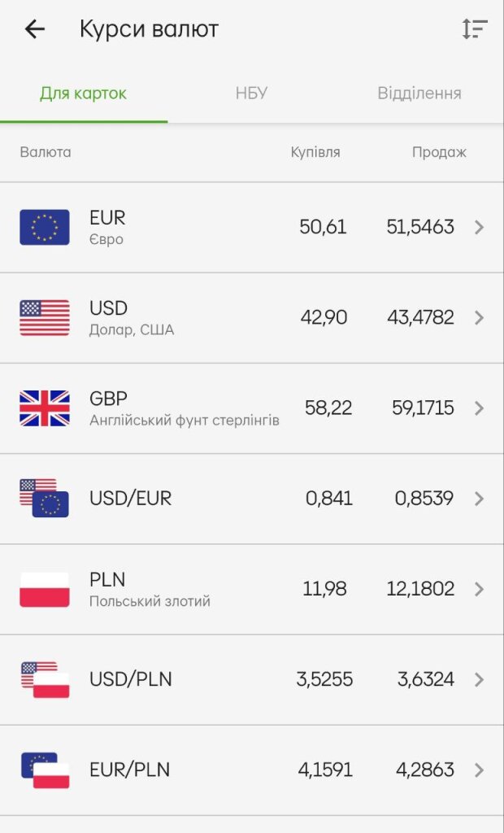Open the USD/EUR currency pair label
The width and height of the screenshot is (504, 833).
pos(130,498)
